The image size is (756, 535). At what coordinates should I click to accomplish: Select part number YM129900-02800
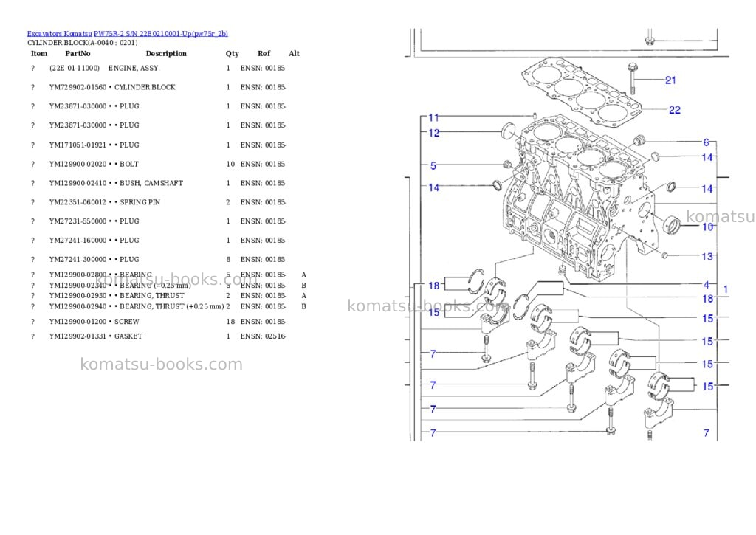[78, 275]
